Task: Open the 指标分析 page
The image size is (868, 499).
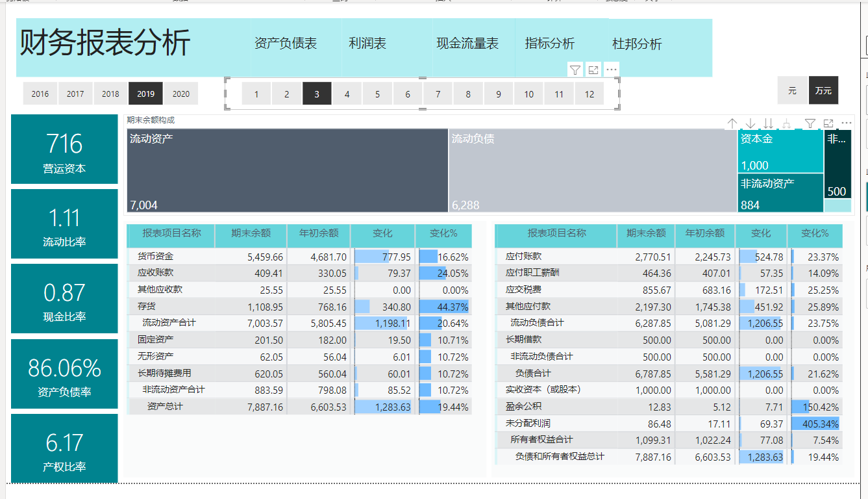Action: click(x=550, y=44)
